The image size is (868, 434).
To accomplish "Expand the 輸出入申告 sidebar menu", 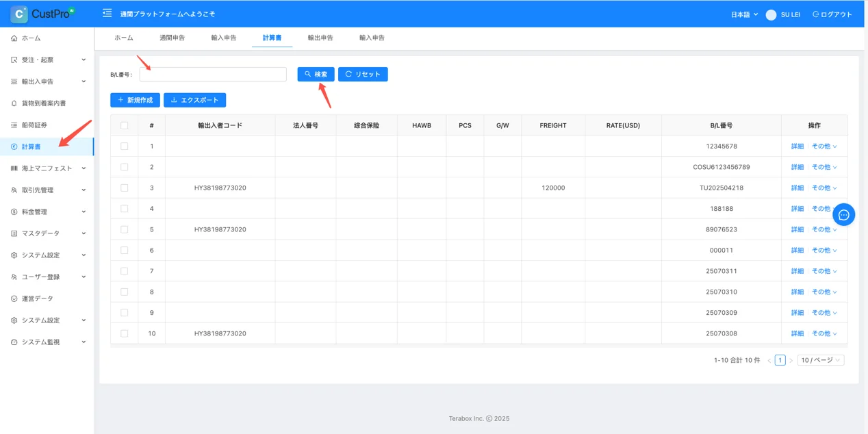I will 84,81.
